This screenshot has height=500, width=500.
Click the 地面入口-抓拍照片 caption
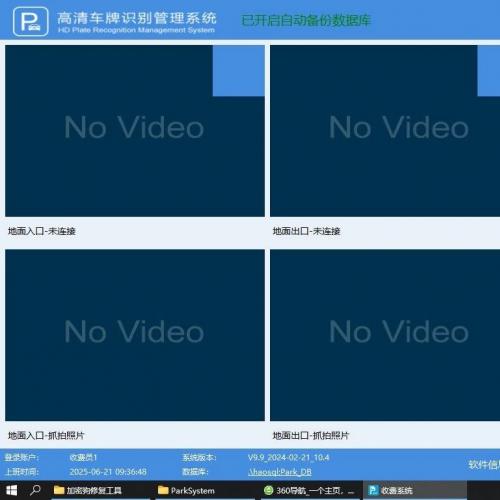point(46,435)
